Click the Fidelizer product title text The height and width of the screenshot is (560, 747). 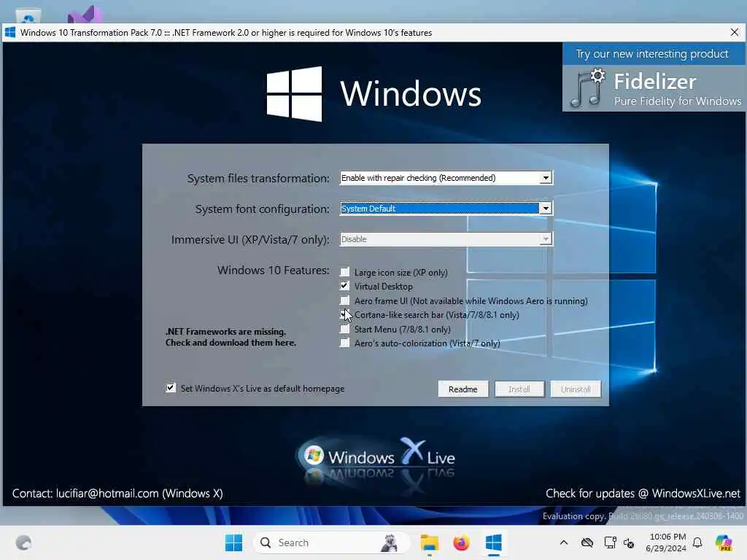654,82
